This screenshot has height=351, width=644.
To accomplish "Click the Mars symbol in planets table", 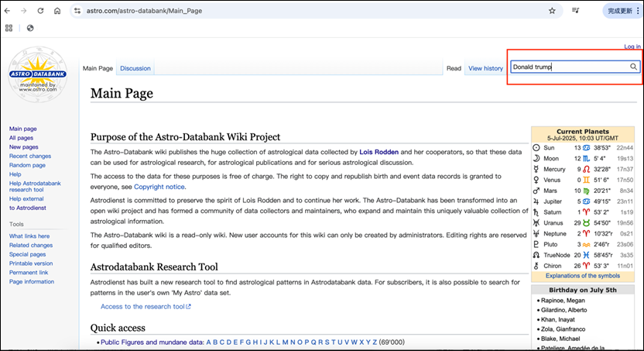I will 536,191.
